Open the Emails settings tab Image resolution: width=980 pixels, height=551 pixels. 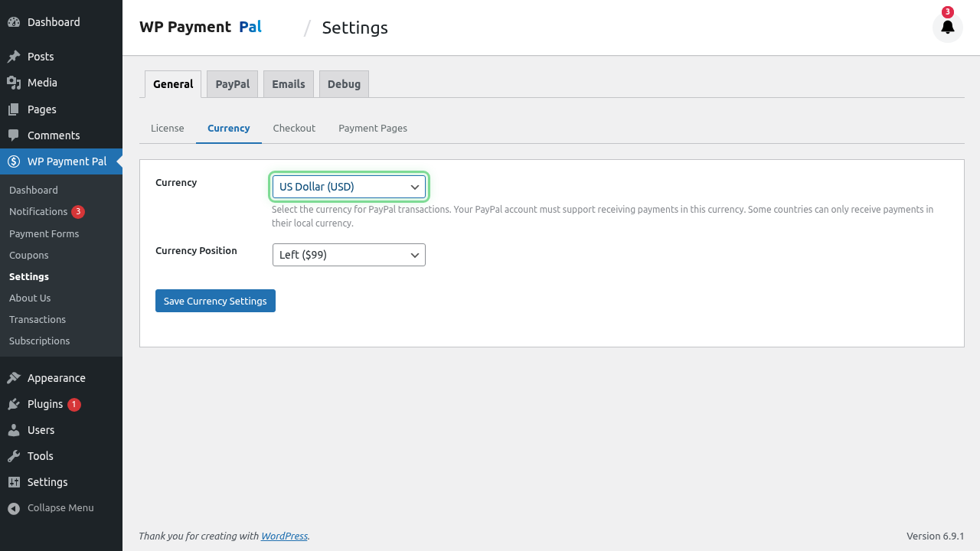pos(288,84)
